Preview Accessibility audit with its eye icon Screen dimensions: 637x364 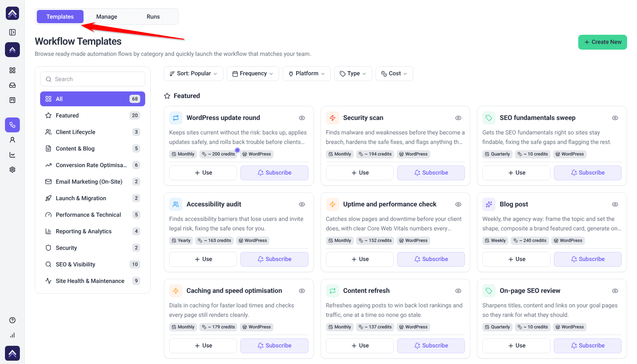click(302, 204)
